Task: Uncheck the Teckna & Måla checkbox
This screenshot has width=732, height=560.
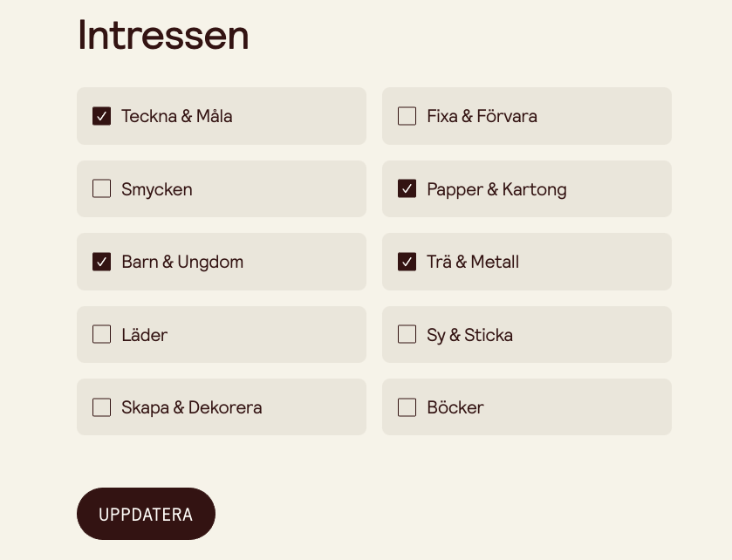Action: click(x=102, y=116)
